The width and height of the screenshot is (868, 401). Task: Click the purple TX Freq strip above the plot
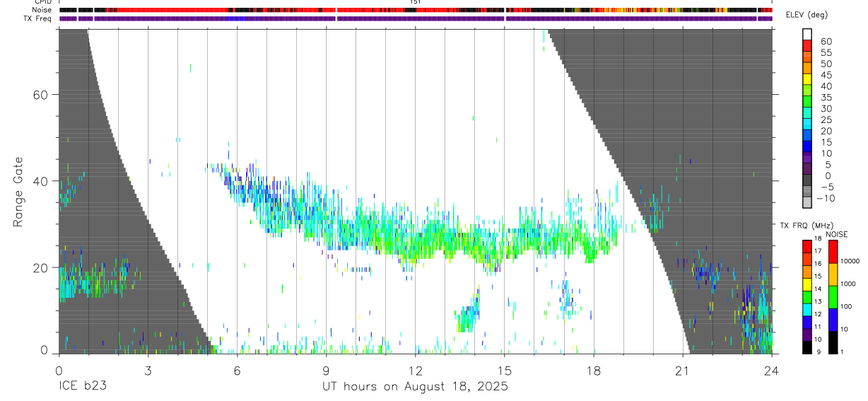[416, 18]
